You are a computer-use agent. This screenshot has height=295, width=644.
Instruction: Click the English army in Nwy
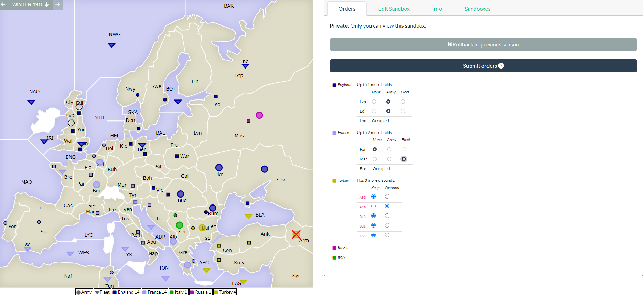pos(138,95)
